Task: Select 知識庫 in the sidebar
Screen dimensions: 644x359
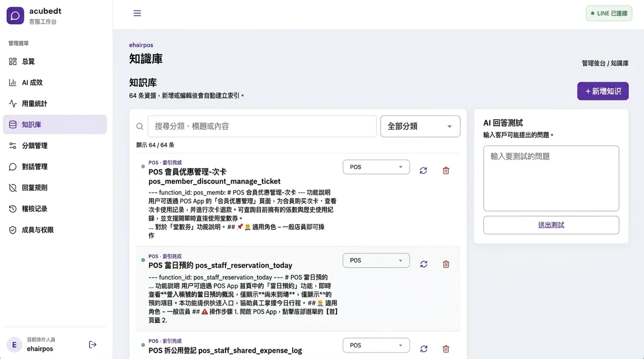Action: pos(55,125)
